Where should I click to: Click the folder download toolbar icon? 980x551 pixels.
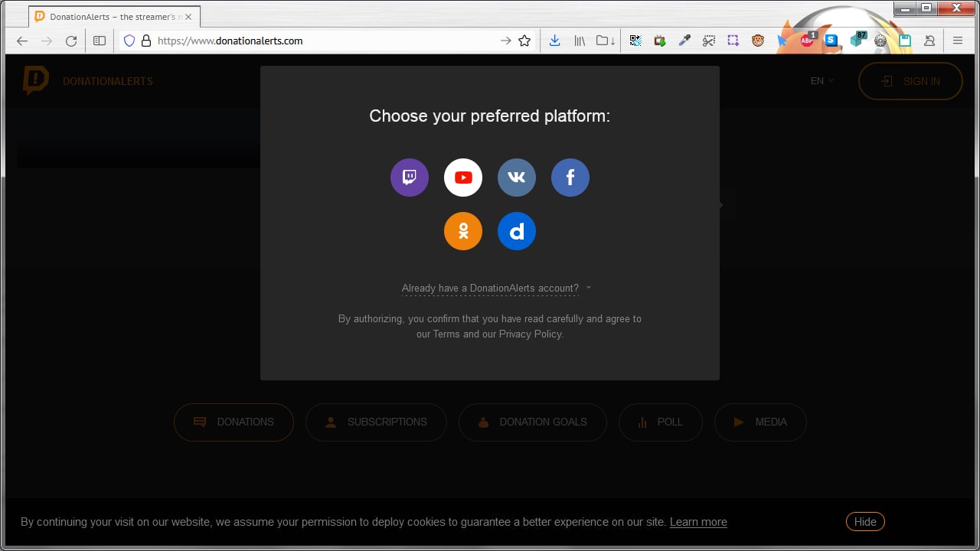tap(606, 41)
